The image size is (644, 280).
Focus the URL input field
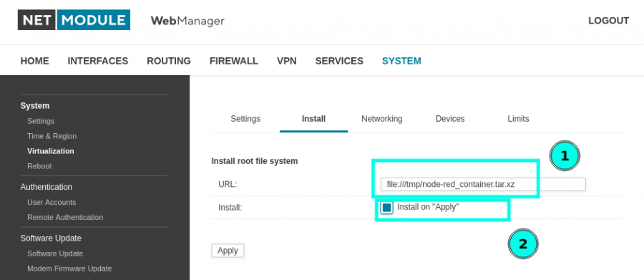point(483,185)
